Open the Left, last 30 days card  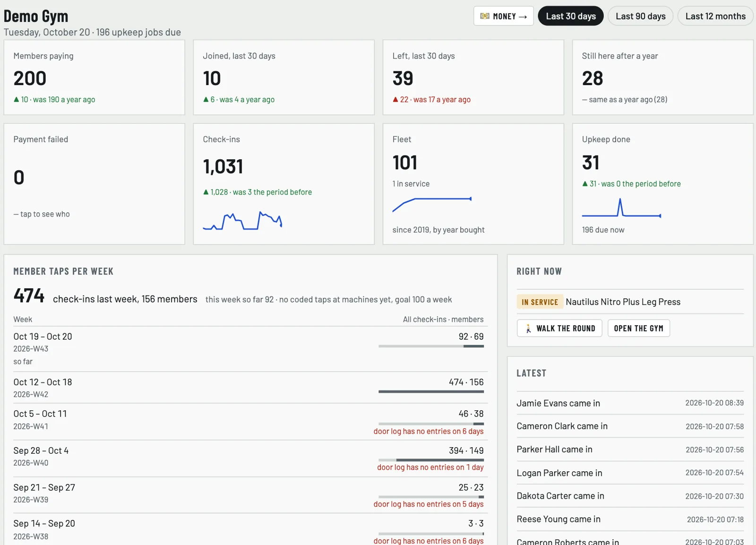pos(473,78)
